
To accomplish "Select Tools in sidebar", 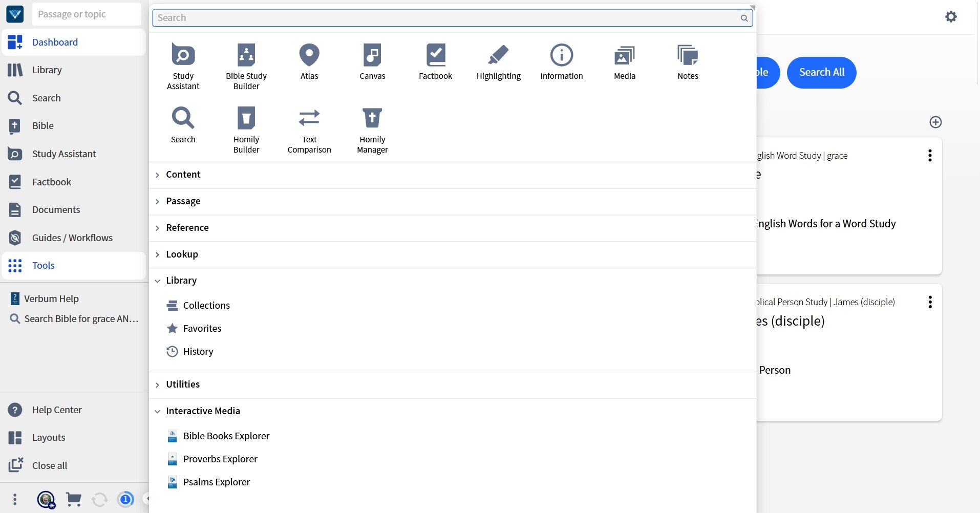I will [74, 265].
